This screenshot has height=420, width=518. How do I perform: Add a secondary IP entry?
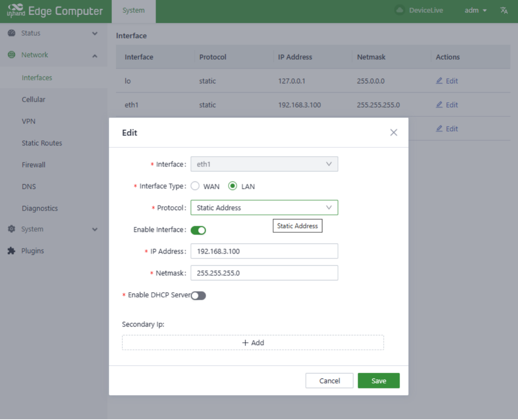pos(253,343)
